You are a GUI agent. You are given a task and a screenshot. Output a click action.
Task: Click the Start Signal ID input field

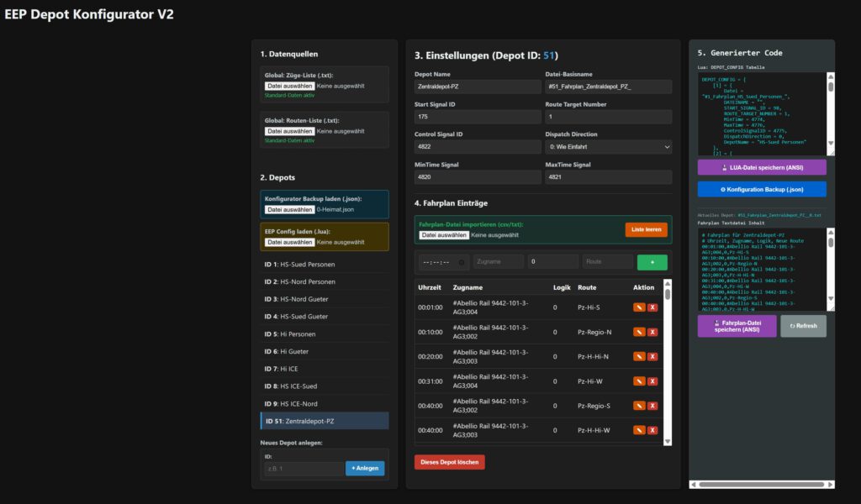[478, 117]
